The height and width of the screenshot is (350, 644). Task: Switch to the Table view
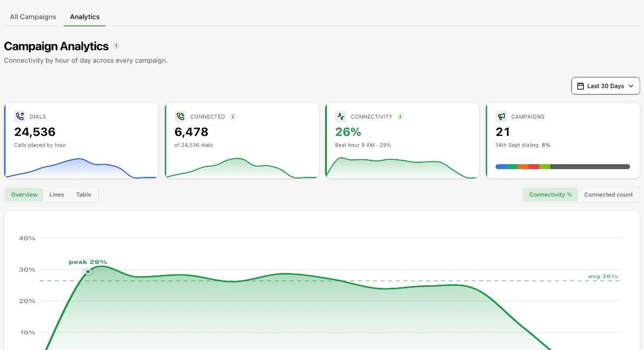tap(84, 195)
